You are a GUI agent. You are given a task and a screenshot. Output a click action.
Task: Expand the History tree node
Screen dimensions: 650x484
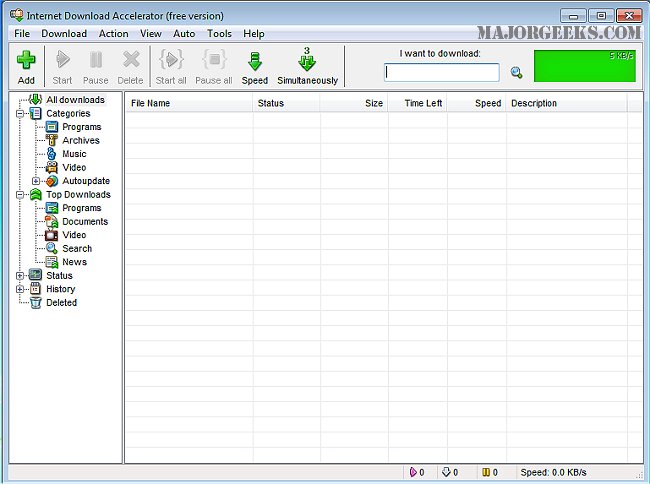coord(20,289)
